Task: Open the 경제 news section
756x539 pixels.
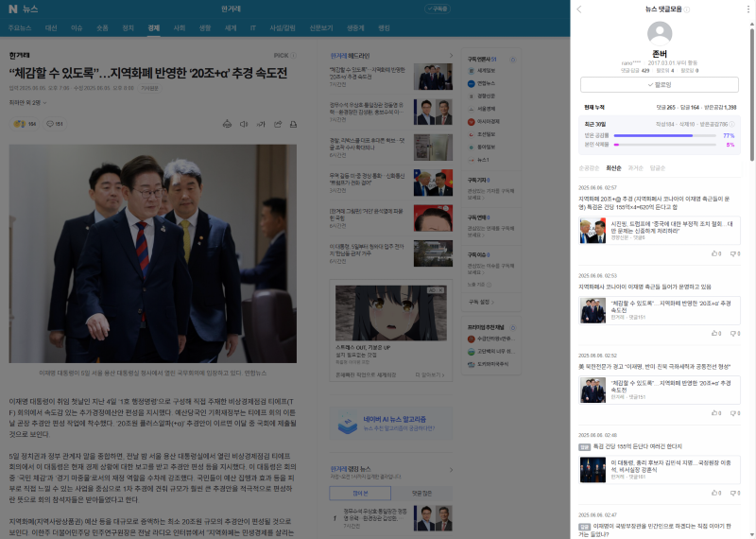Action: click(153, 28)
